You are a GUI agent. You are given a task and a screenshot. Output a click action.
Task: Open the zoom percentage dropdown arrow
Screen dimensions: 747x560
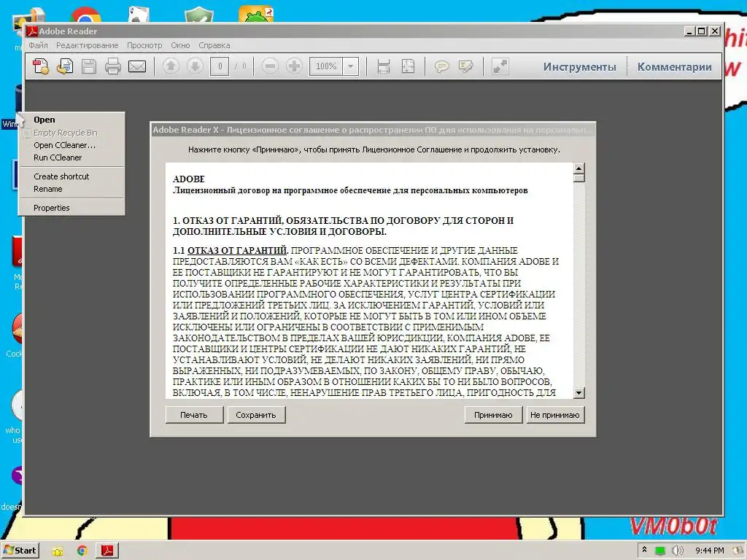point(351,66)
